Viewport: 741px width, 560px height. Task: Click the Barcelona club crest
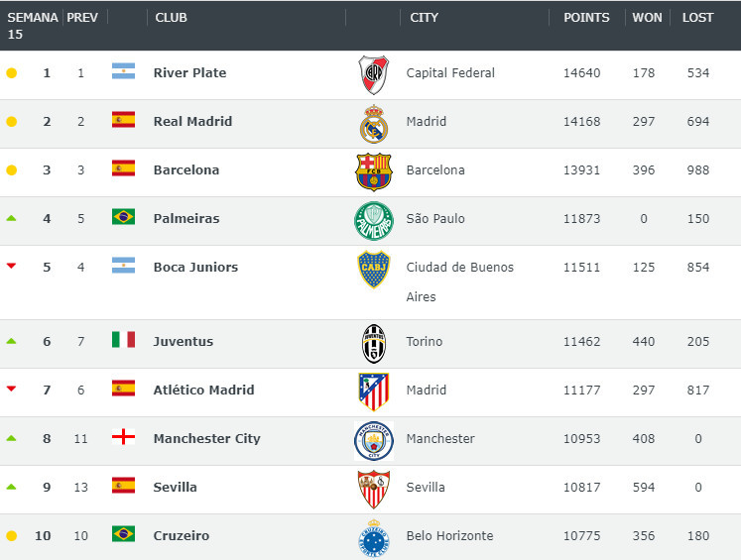tap(374, 171)
